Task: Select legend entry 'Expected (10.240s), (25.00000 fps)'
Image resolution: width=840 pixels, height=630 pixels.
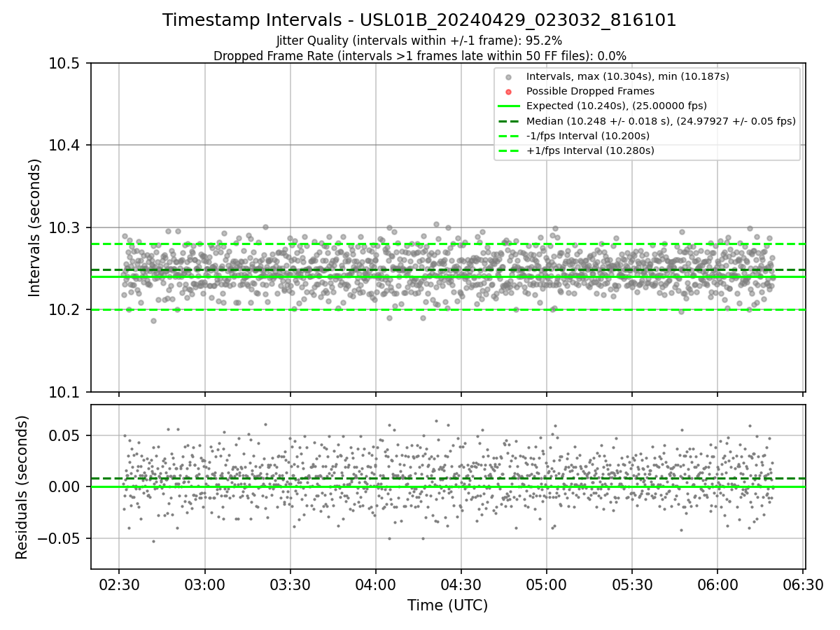Action: [616, 106]
